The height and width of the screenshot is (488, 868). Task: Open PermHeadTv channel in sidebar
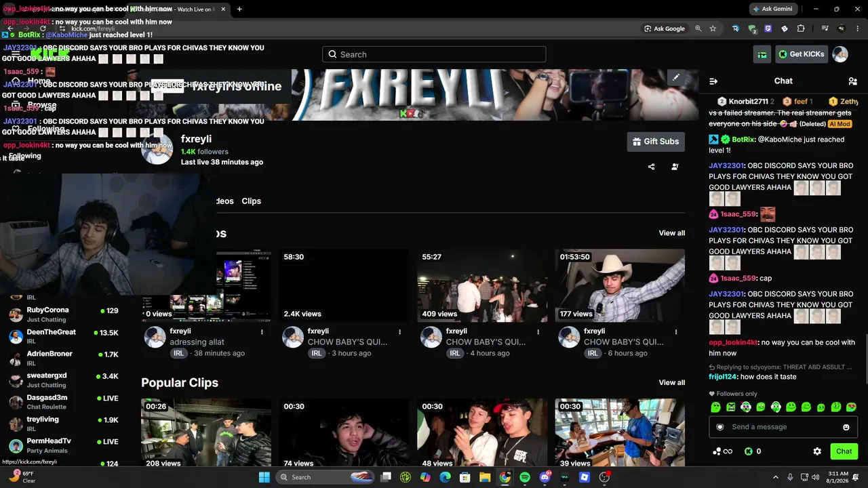point(64,445)
